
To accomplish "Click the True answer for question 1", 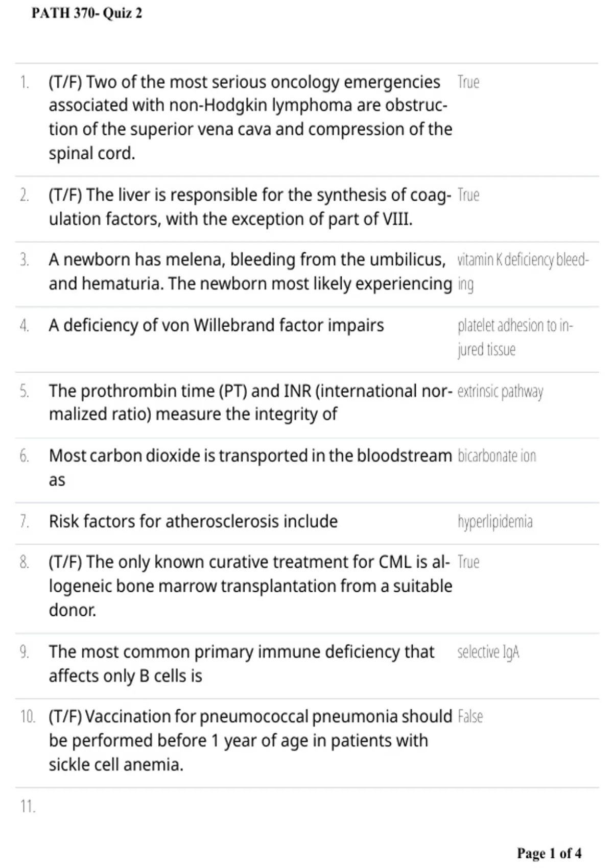I will click(468, 82).
